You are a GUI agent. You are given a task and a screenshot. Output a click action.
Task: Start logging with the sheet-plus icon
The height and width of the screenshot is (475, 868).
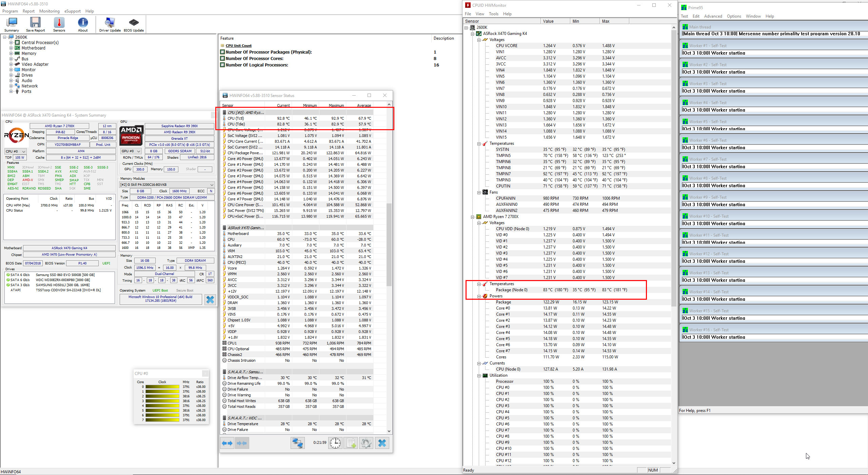[351, 443]
